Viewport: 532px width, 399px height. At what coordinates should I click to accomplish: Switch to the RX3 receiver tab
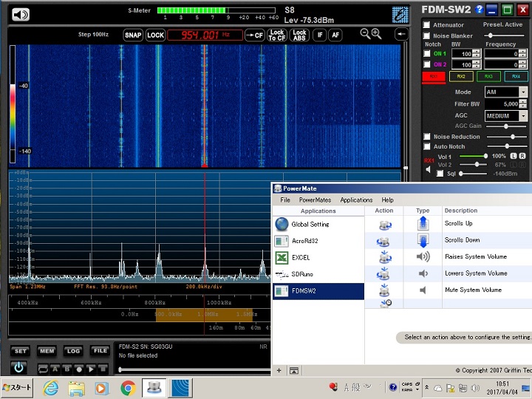point(488,76)
